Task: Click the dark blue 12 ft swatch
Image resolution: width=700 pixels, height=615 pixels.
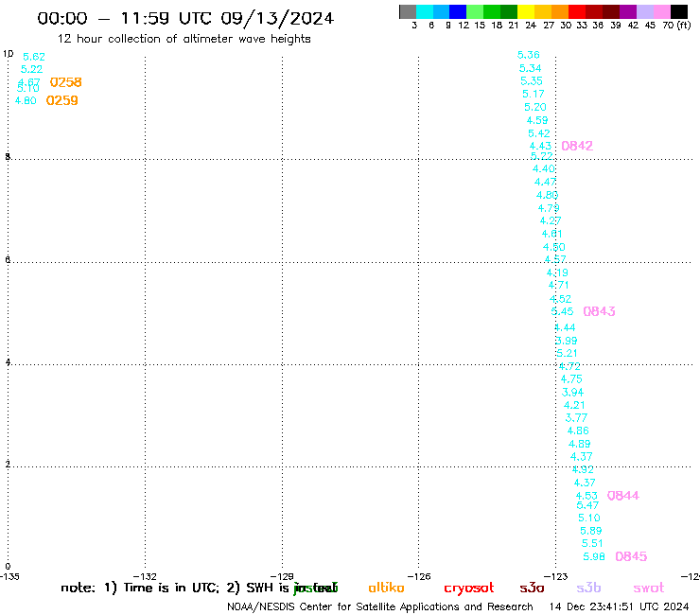Action: (x=458, y=11)
